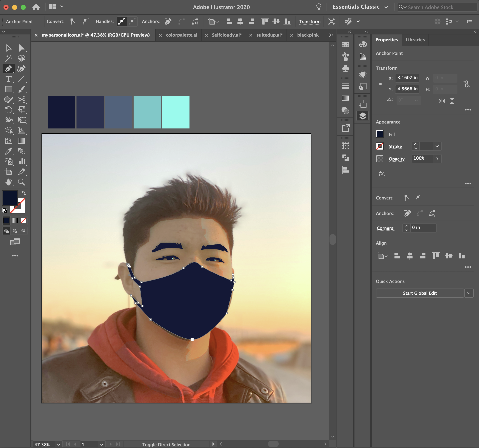The height and width of the screenshot is (448, 479).
Task: Switch to the blackpink tab
Action: (308, 35)
